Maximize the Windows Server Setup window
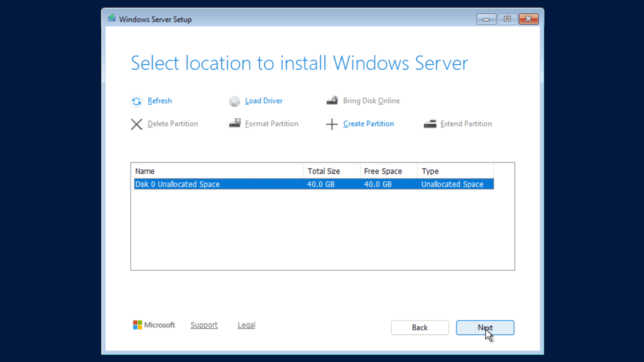The image size is (644, 362). (507, 19)
